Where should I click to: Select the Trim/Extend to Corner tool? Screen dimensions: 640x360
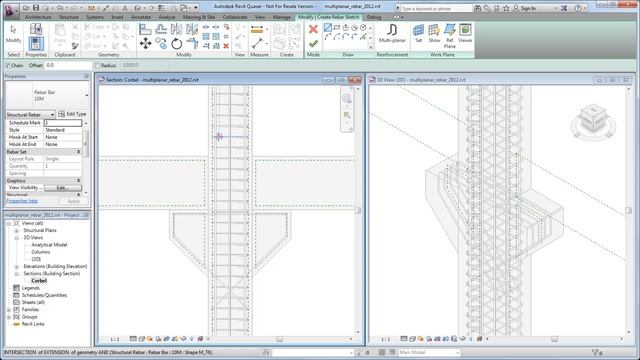coord(191,43)
